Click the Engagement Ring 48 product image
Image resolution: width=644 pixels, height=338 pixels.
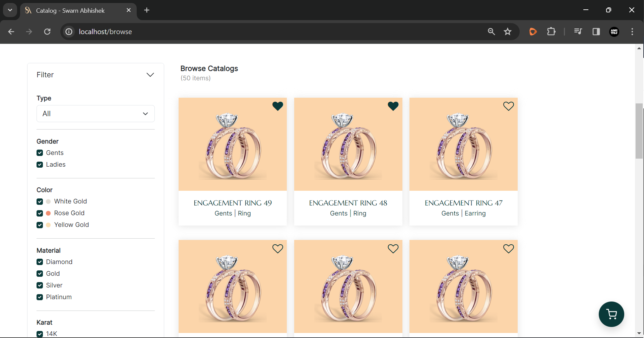coord(348,144)
